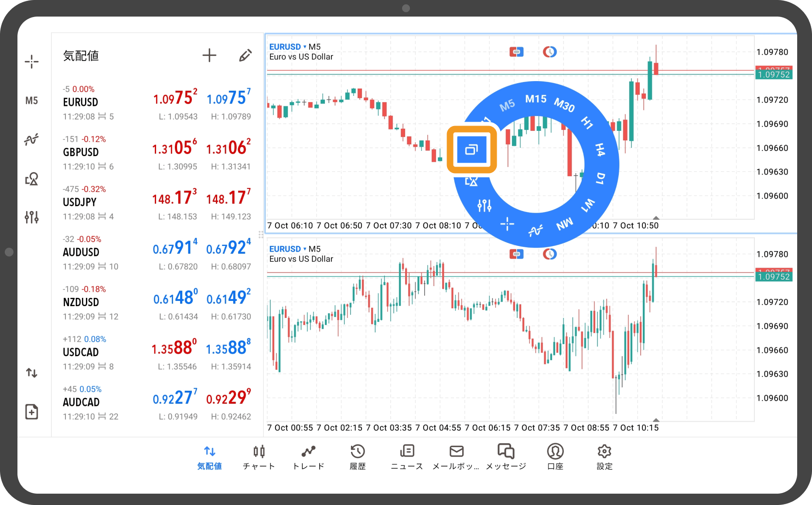This screenshot has height=505, width=812.
Task: Open 設定 settings tab in bottom bar
Action: pyautogui.click(x=604, y=457)
